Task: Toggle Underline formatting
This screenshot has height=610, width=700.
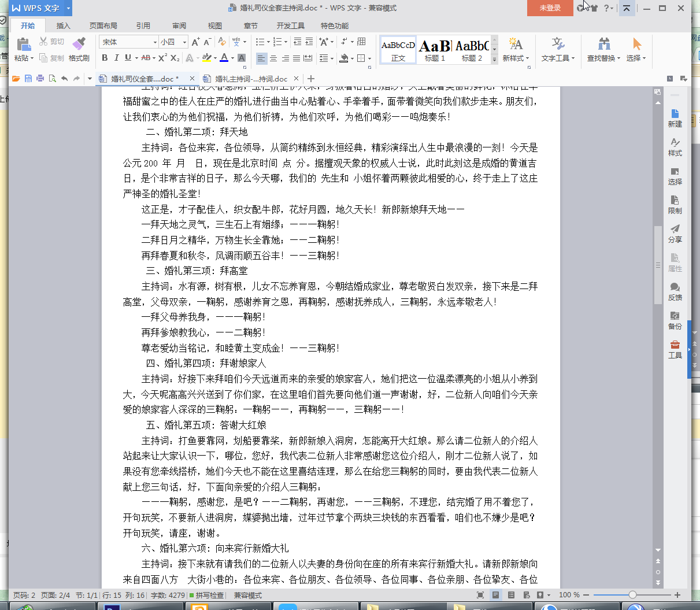Action: click(128, 58)
